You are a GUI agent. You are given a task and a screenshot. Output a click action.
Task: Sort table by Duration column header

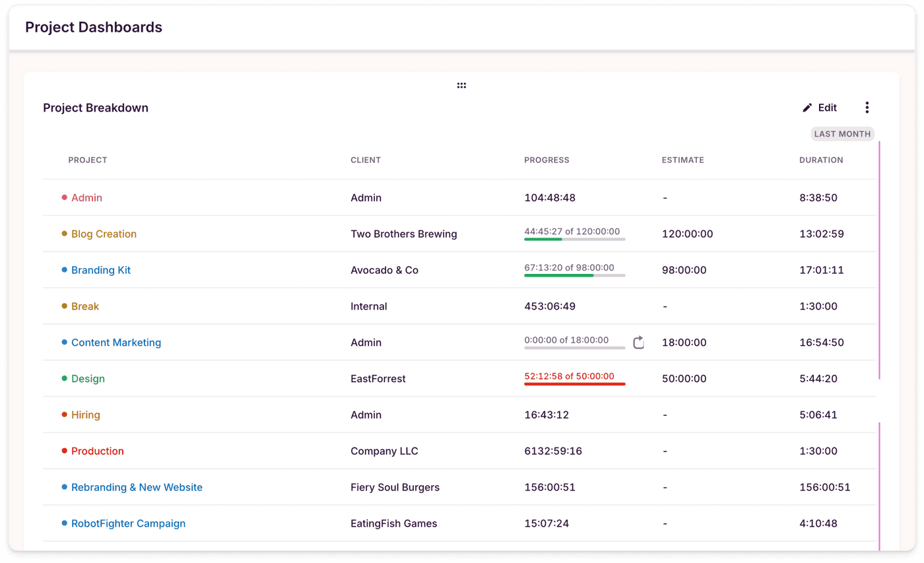click(x=821, y=160)
